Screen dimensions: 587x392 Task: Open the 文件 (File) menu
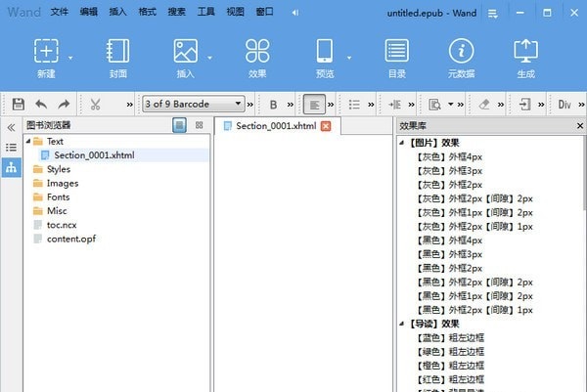59,12
